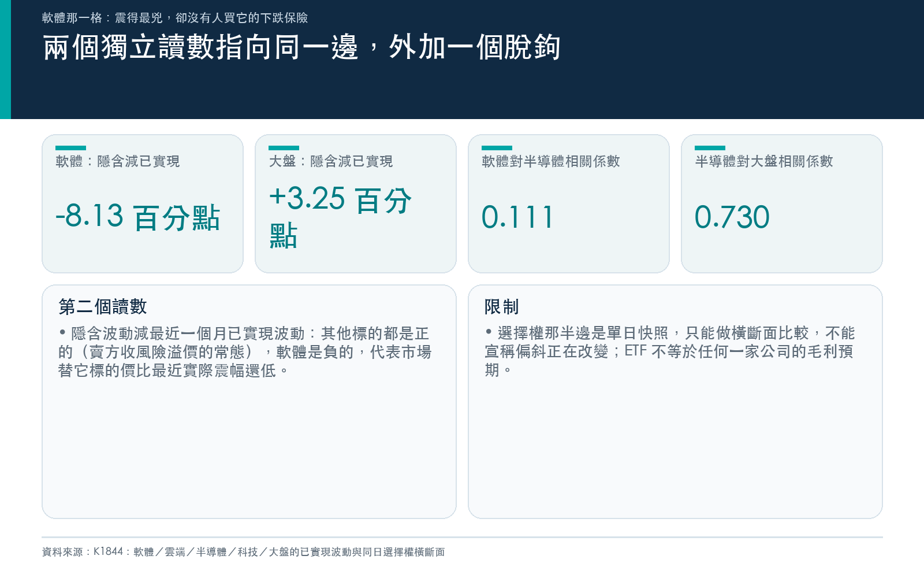This screenshot has width=924, height=578.
Task: Select the correlation value 0.111
Action: pyautogui.click(x=517, y=217)
